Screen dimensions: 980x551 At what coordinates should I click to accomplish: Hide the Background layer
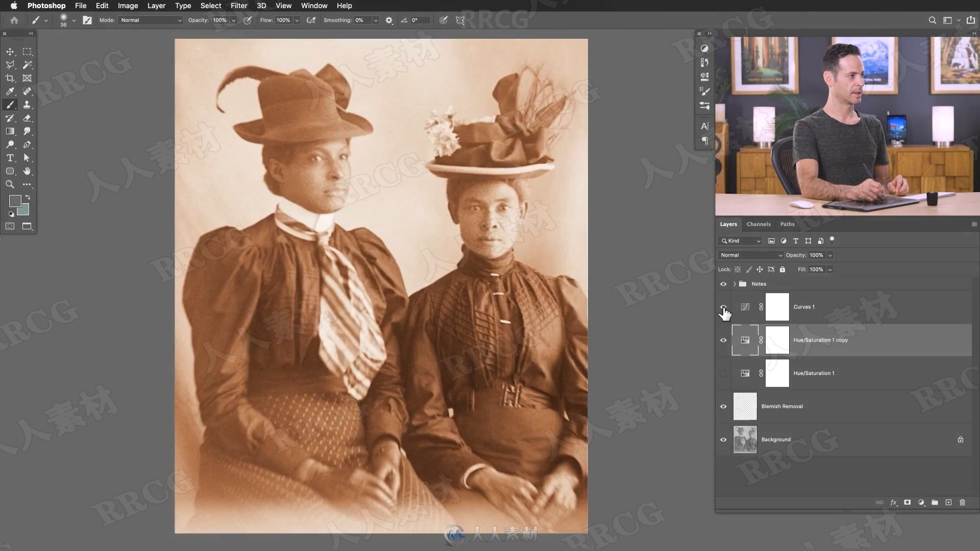(x=723, y=439)
